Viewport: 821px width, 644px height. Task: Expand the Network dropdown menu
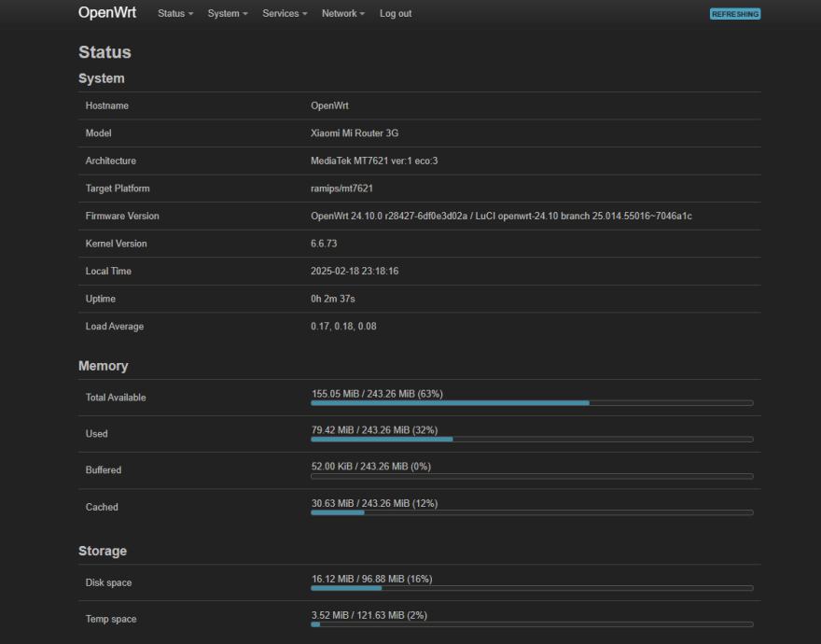pos(343,14)
